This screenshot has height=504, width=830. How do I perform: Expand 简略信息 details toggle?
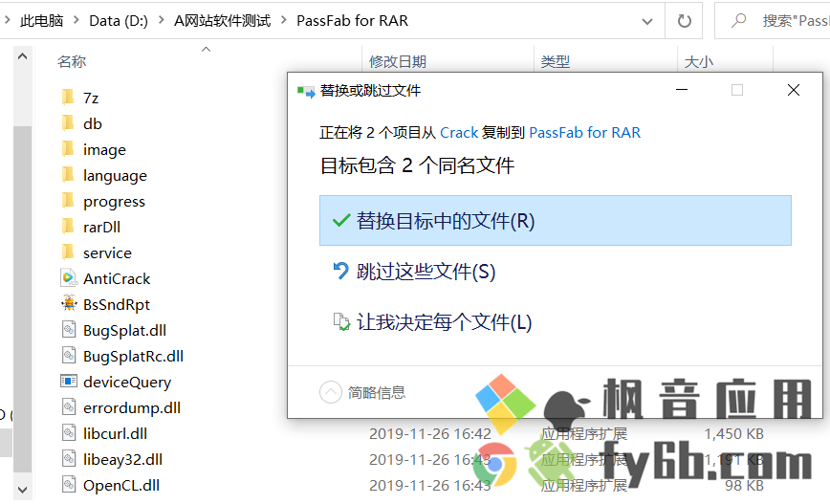coord(330,392)
